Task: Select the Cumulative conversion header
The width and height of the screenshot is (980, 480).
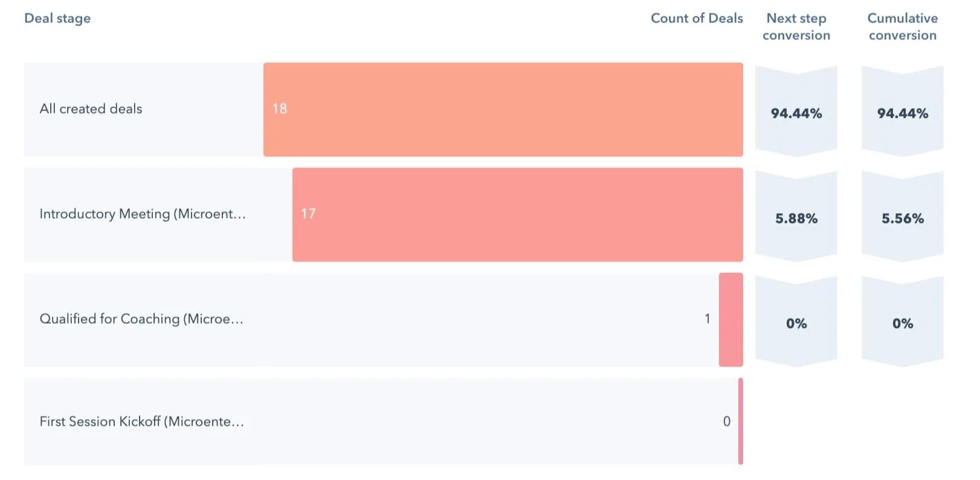Action: (x=903, y=27)
